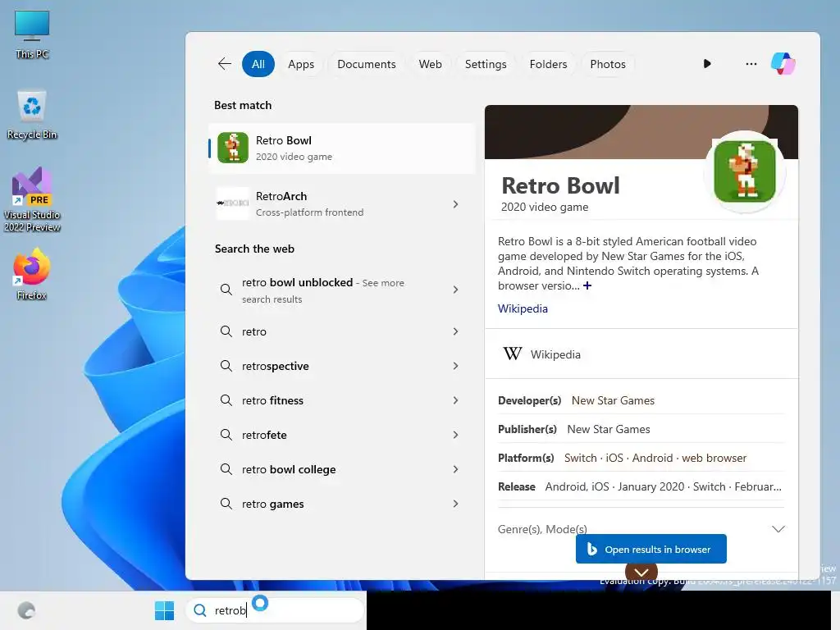The image size is (840, 630).
Task: Select the 'retrofete' web suggestion
Action: pyautogui.click(x=342, y=435)
